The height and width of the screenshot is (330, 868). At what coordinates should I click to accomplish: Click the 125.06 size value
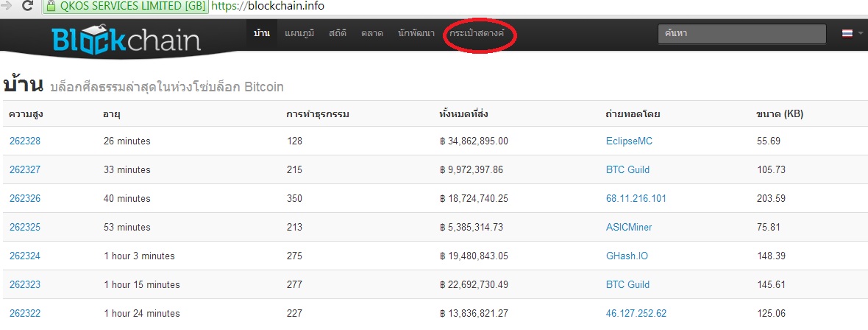pyautogui.click(x=771, y=314)
